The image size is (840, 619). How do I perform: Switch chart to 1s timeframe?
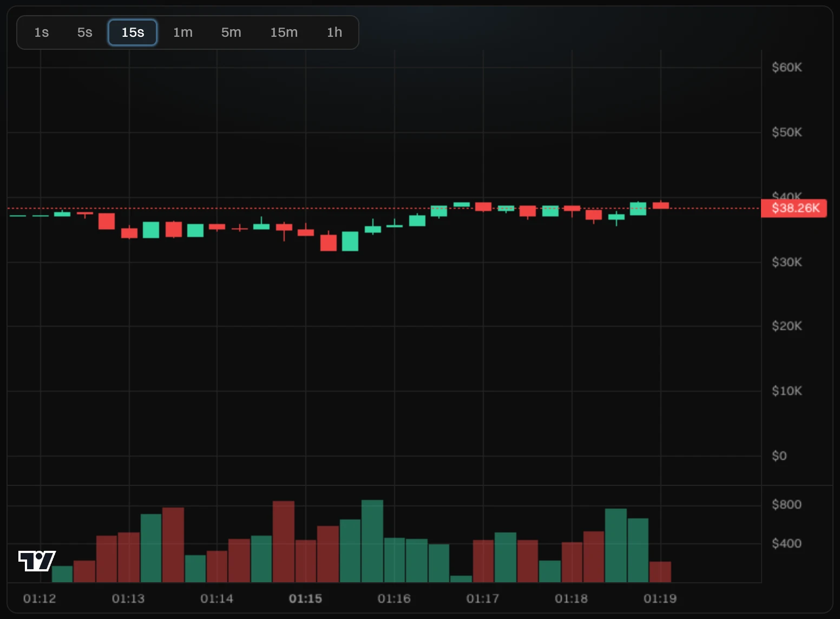[x=42, y=32]
